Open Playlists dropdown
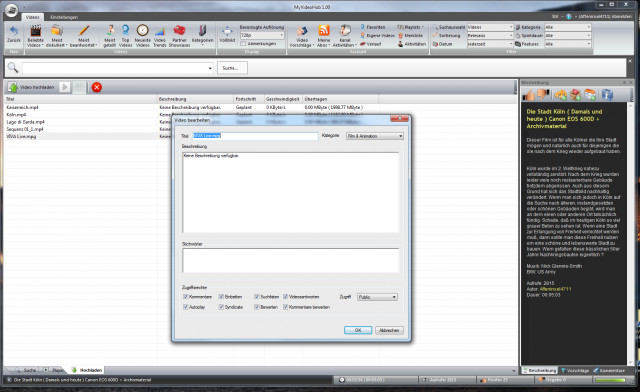Screen dimensions: 640x392 tap(410, 27)
